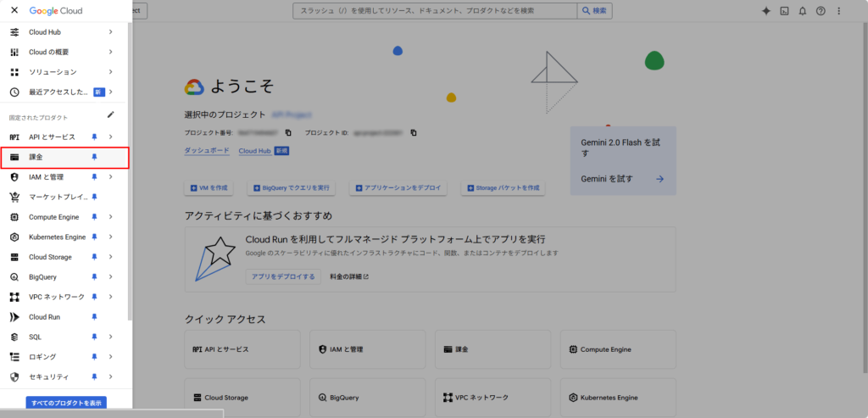Activate Cloud Shell terminal icon
The image size is (868, 418).
(x=784, y=10)
